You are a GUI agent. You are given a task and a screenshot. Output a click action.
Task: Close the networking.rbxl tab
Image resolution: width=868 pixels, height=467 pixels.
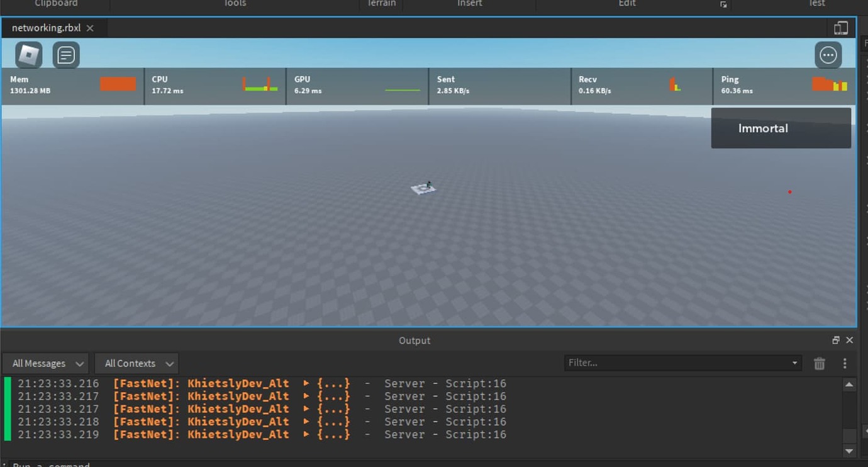[90, 28]
